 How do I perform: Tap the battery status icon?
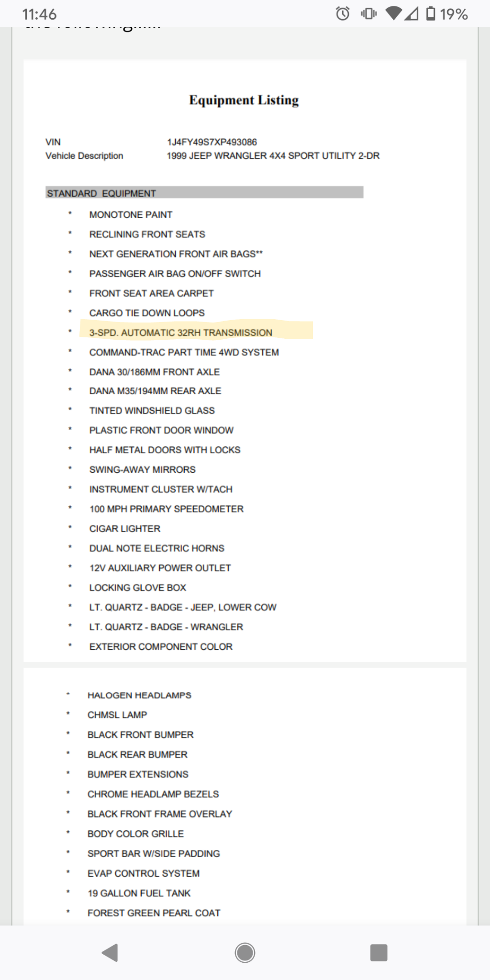tap(431, 13)
